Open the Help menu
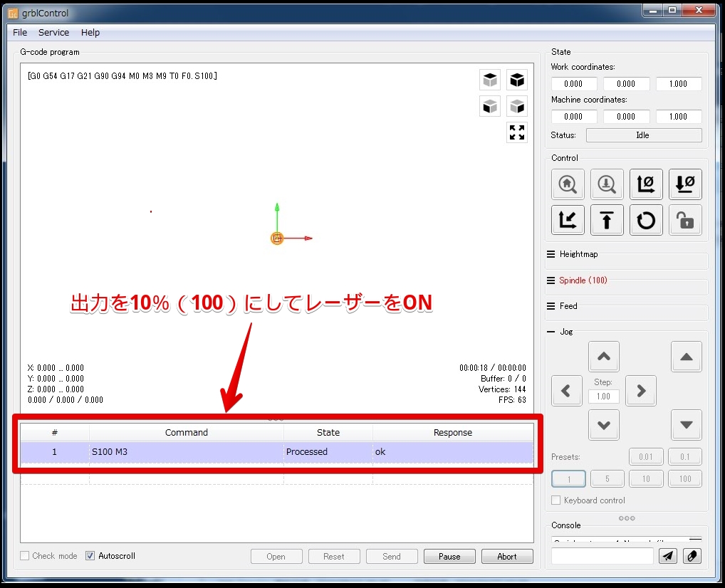 point(90,32)
